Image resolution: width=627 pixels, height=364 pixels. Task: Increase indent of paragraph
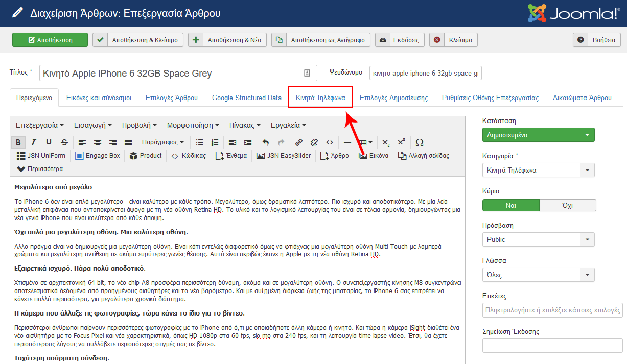click(248, 142)
